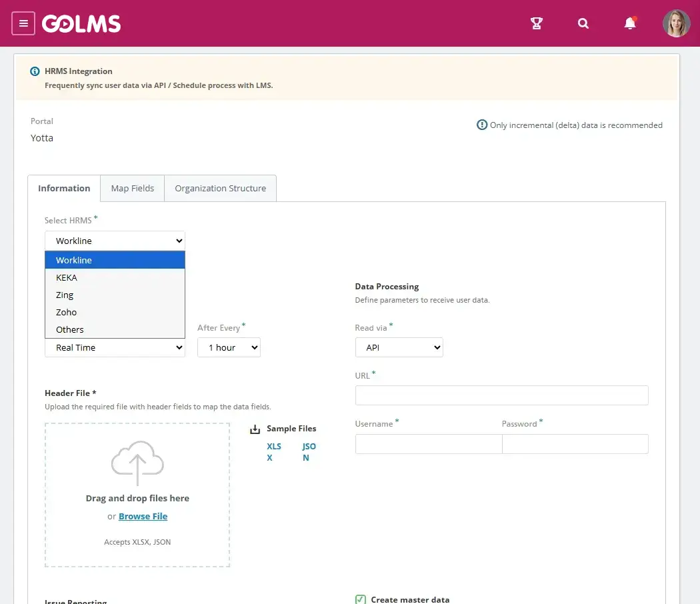Open the trophy achievements icon

click(536, 23)
